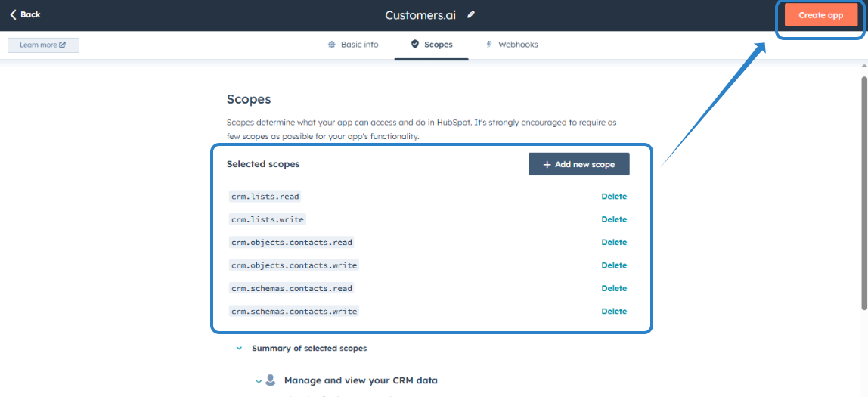Click the shield icon in Scopes tab
The width and height of the screenshot is (868, 397).
click(x=414, y=45)
